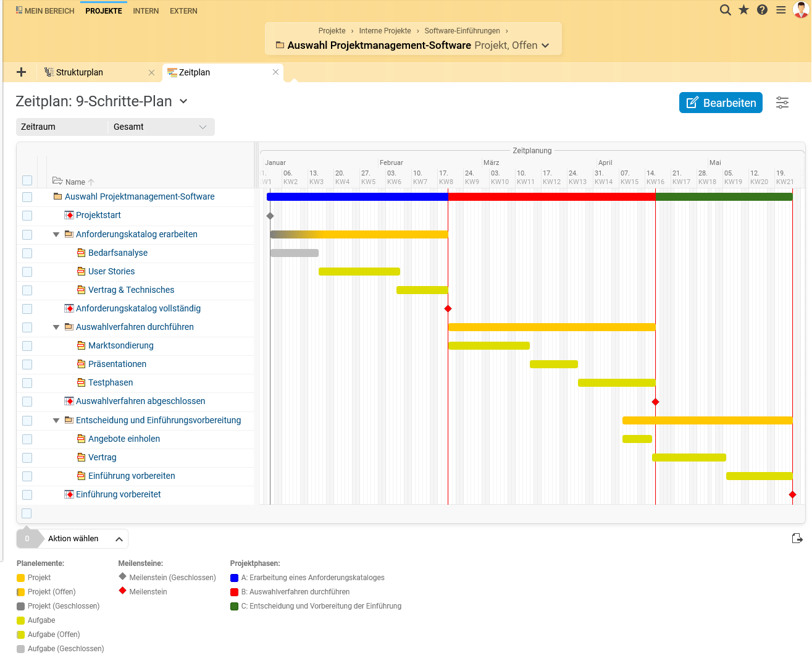Open the view settings sliders icon
Image resolution: width=812 pixels, height=658 pixels.
(782, 103)
